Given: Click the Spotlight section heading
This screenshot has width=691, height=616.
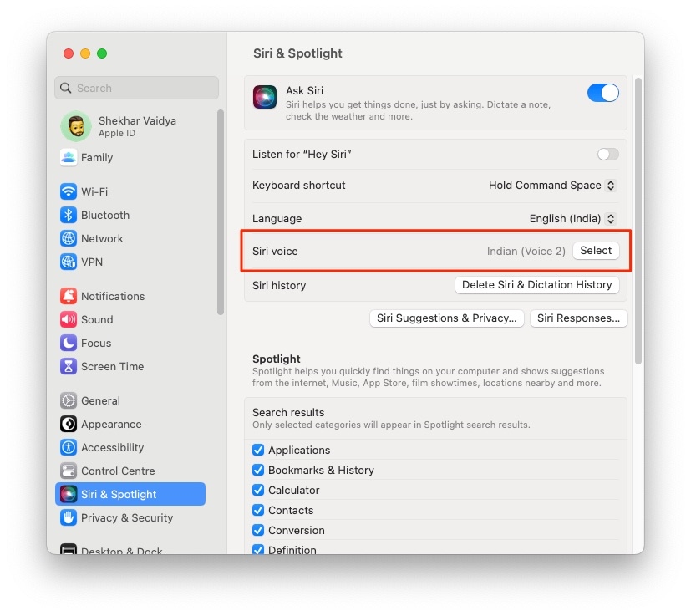Looking at the screenshot, I should click(x=277, y=359).
